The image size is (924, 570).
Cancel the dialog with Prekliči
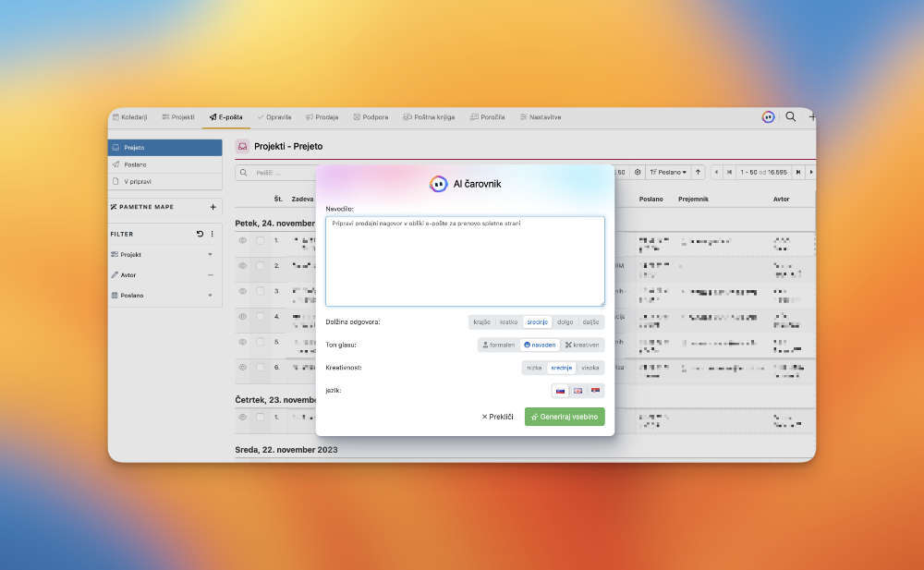(497, 417)
